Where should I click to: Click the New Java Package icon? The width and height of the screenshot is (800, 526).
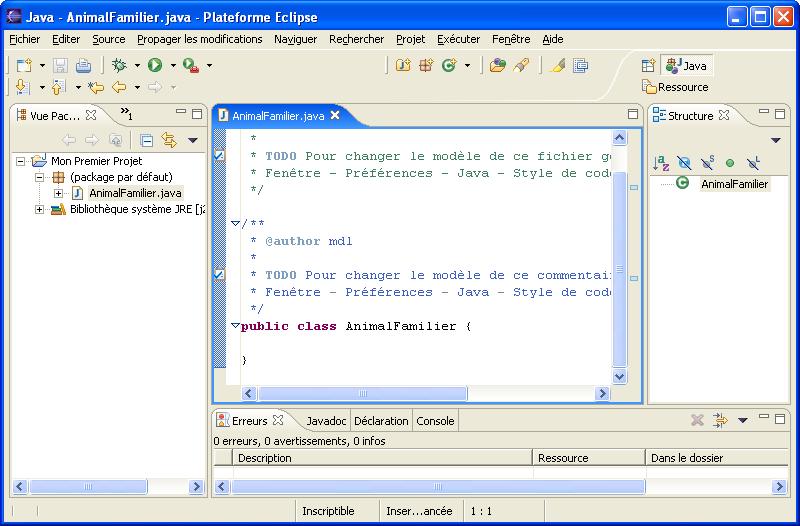[426, 65]
